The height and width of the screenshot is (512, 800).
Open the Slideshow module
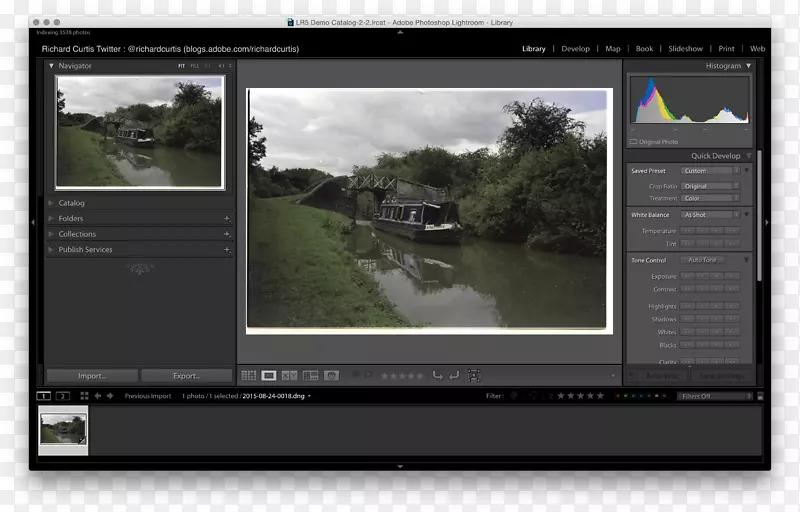(x=685, y=49)
